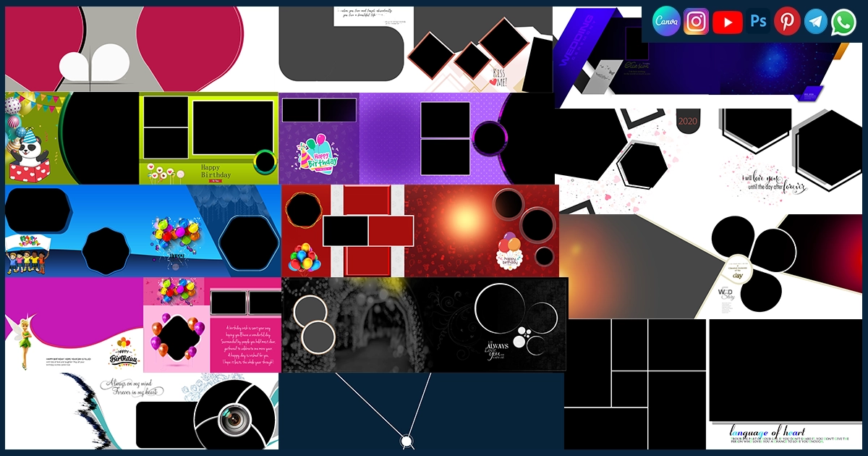868x456 pixels.
Task: Select the red balloon birthday template
Action: tap(420, 231)
